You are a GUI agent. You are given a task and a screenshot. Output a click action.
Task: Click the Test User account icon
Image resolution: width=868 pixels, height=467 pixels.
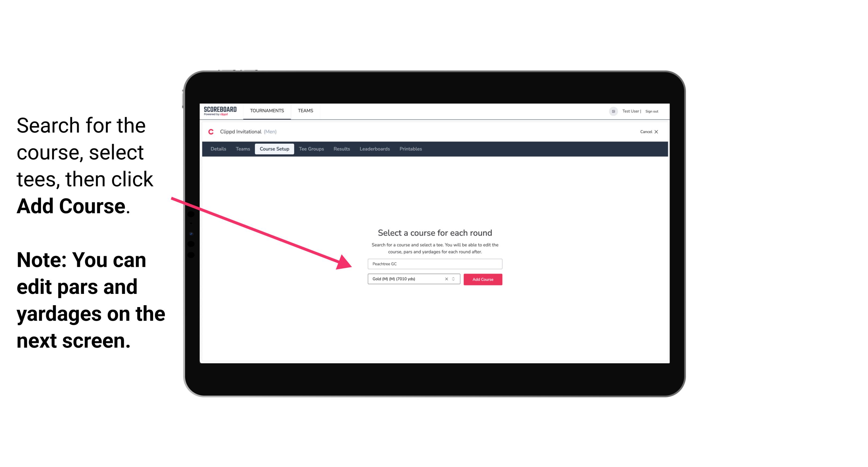611,111
